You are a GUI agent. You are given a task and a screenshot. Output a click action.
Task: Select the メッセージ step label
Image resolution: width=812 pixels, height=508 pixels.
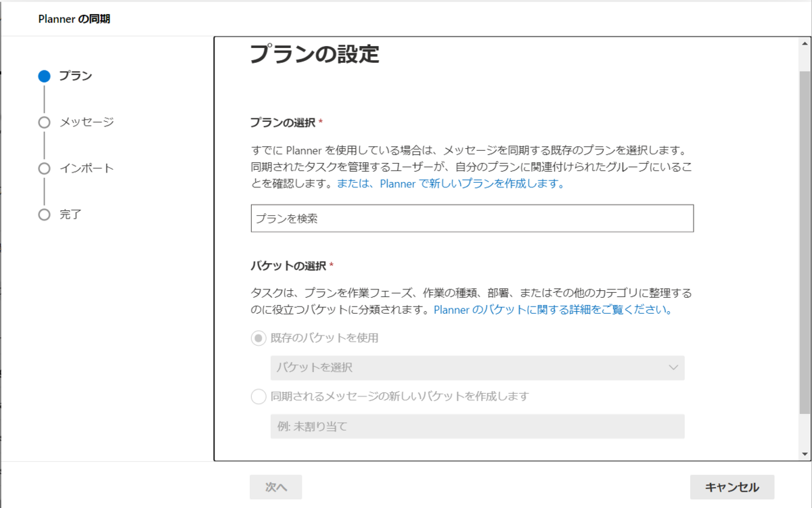tap(87, 122)
